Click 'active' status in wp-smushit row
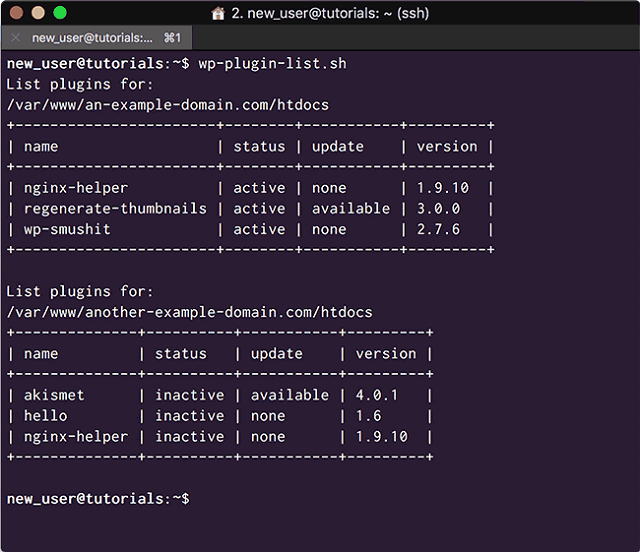This screenshot has height=552, width=640. (259, 229)
